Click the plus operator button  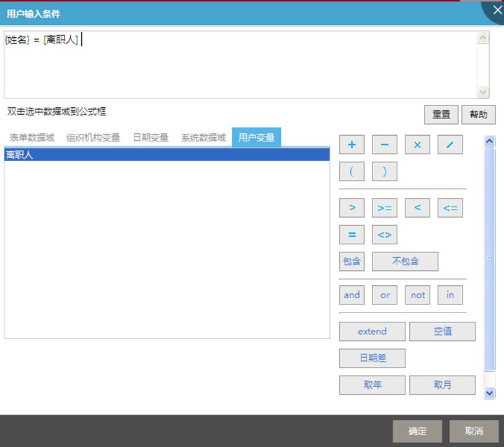point(351,145)
